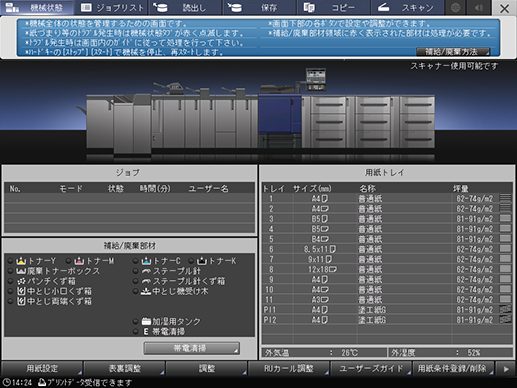Click the 中とじ両端くず箱 icon
This screenshot has height=388, width=517.
click(21, 301)
